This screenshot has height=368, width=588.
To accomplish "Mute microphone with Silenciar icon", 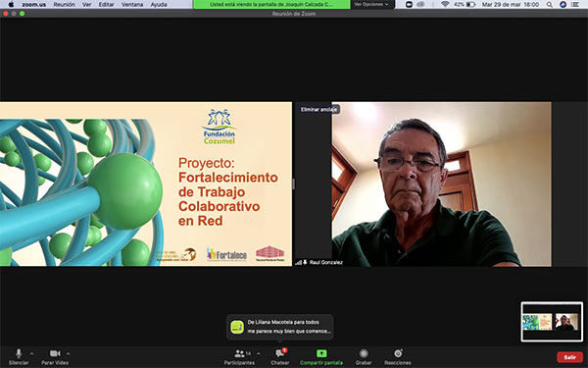I will 19,353.
